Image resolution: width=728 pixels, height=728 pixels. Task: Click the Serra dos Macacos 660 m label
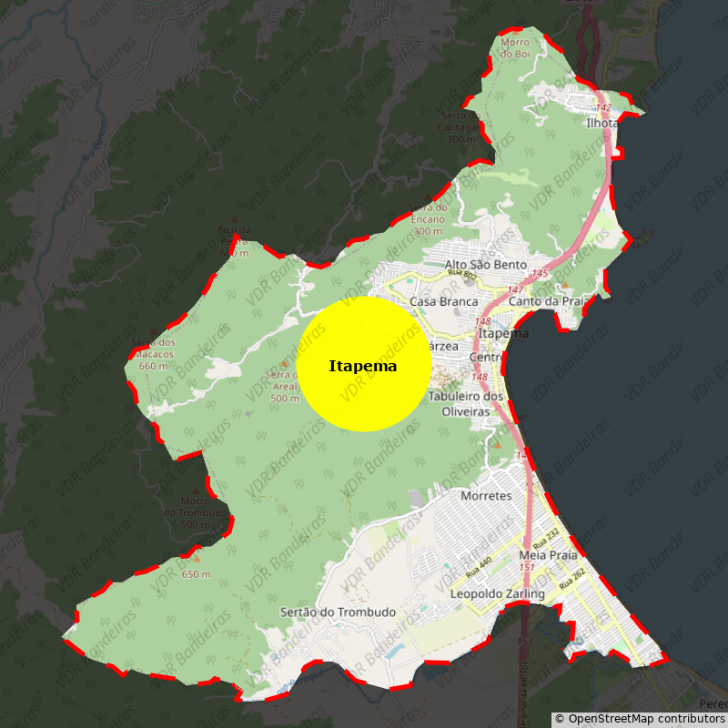click(153, 354)
